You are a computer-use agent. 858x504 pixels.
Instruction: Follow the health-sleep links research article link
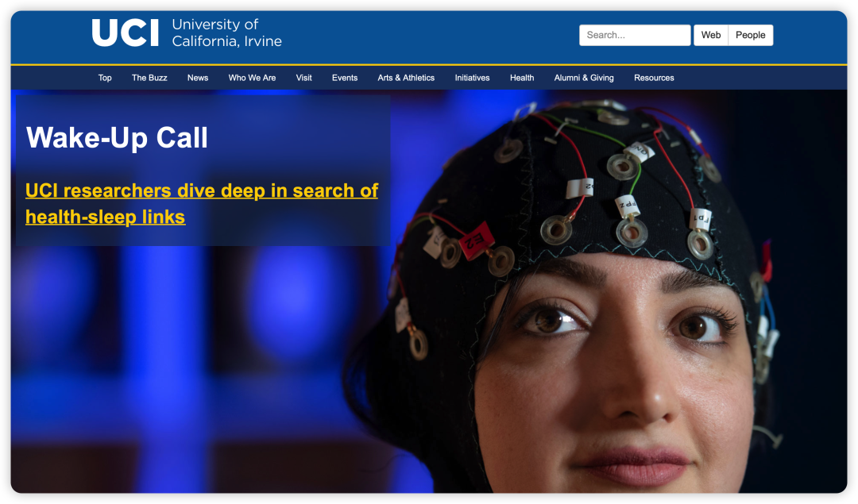201,204
